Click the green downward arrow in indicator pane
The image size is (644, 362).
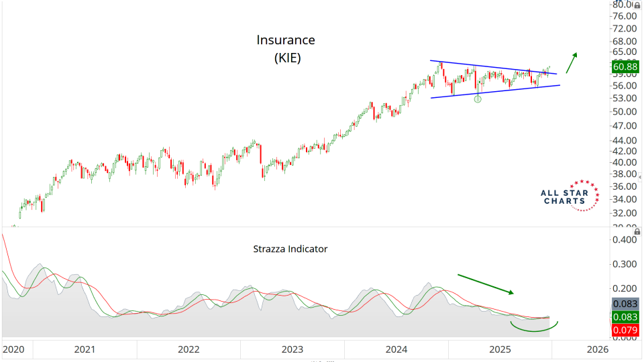(485, 283)
